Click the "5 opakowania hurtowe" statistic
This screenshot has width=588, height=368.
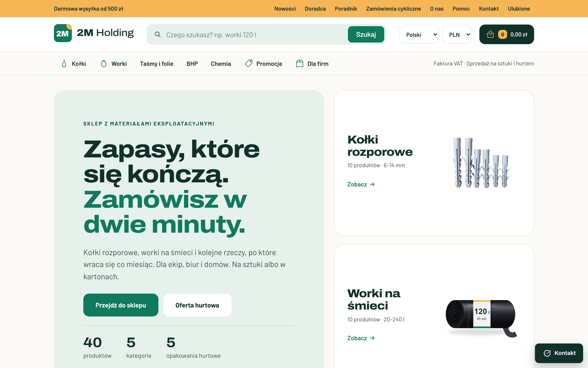[x=193, y=348]
